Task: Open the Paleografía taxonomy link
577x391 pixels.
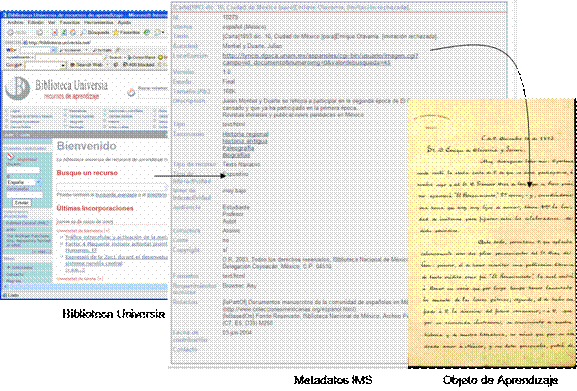Action: coord(238,148)
